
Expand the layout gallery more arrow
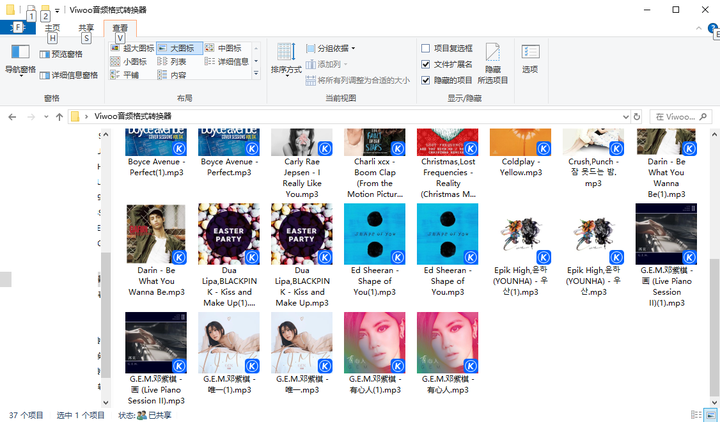[x=256, y=73]
